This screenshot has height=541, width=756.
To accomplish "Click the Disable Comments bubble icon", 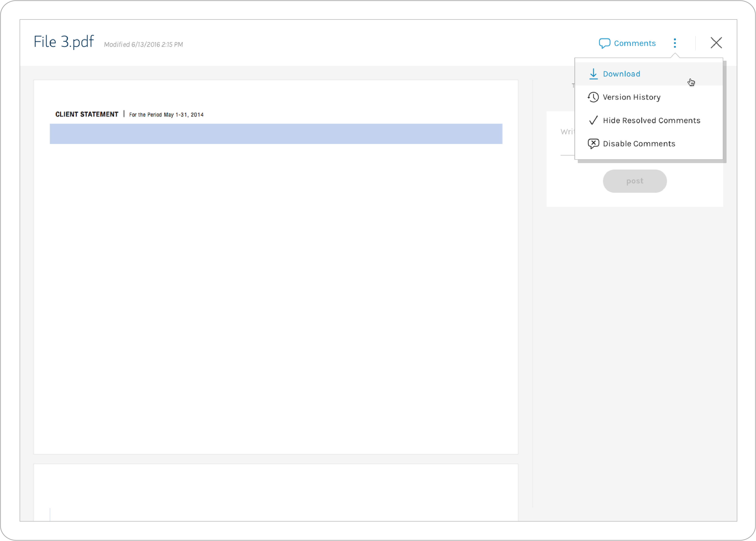I will tap(593, 144).
